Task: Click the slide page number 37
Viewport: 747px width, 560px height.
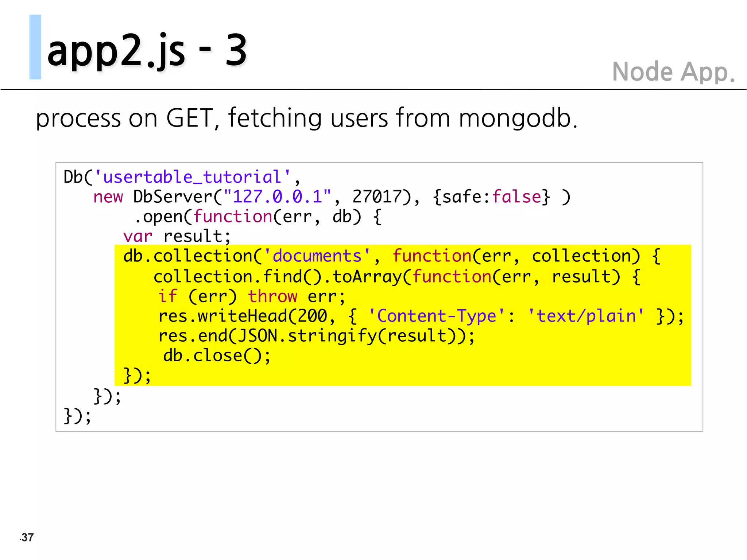Action: pyautogui.click(x=27, y=537)
